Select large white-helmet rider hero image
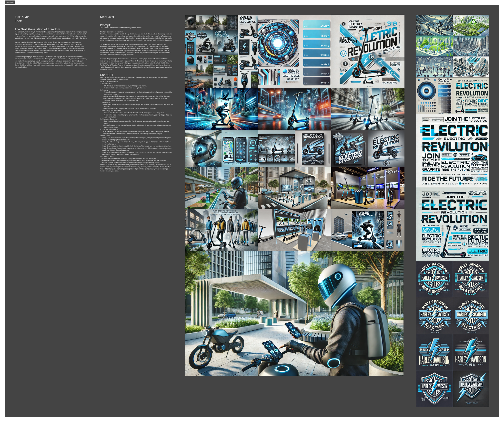The image size is (504, 422). coord(294,313)
